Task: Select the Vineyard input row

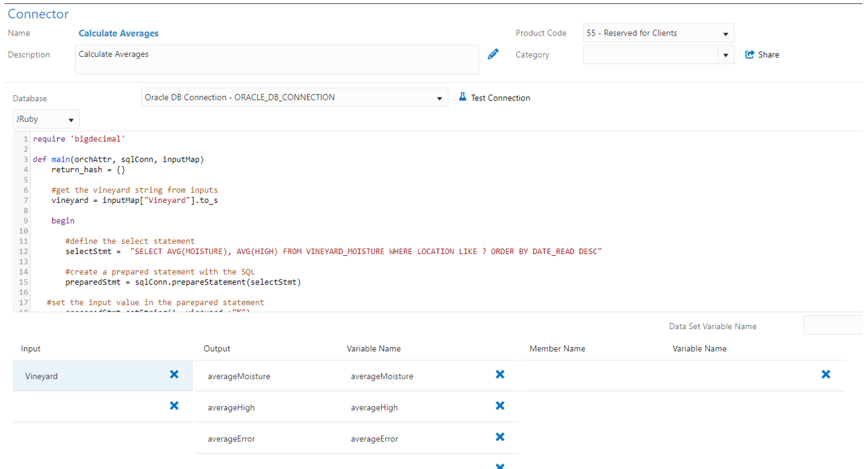Action: (x=102, y=376)
